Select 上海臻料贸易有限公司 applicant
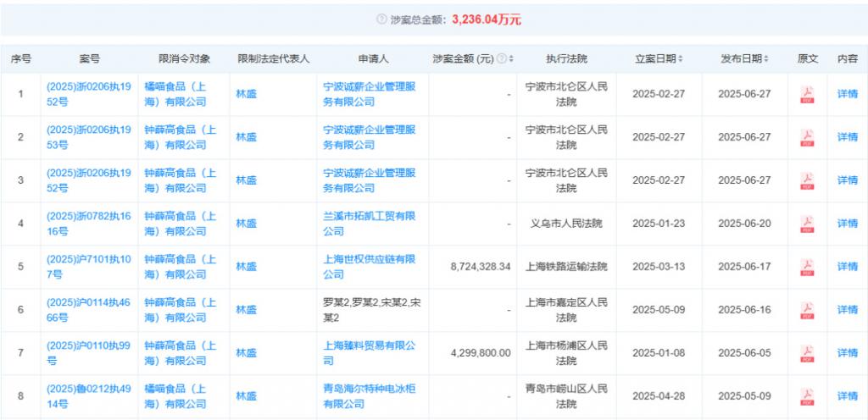The width and height of the screenshot is (868, 420). [370, 345]
